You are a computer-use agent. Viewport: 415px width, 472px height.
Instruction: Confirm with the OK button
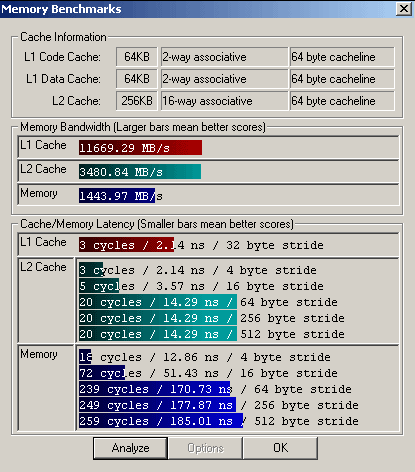pyautogui.click(x=280, y=448)
